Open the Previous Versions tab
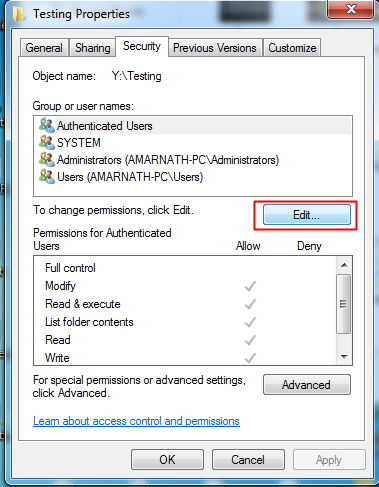 pos(215,48)
